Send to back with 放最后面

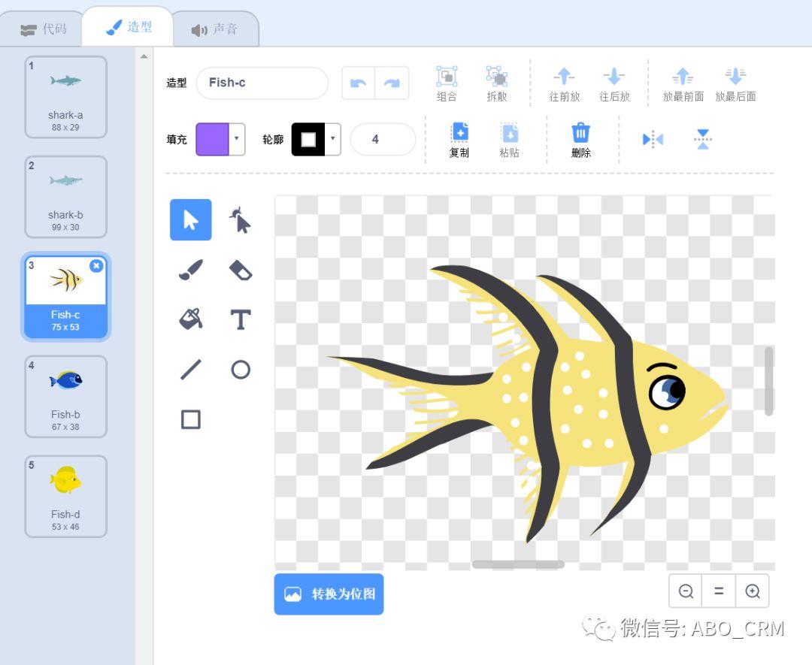[x=735, y=84]
